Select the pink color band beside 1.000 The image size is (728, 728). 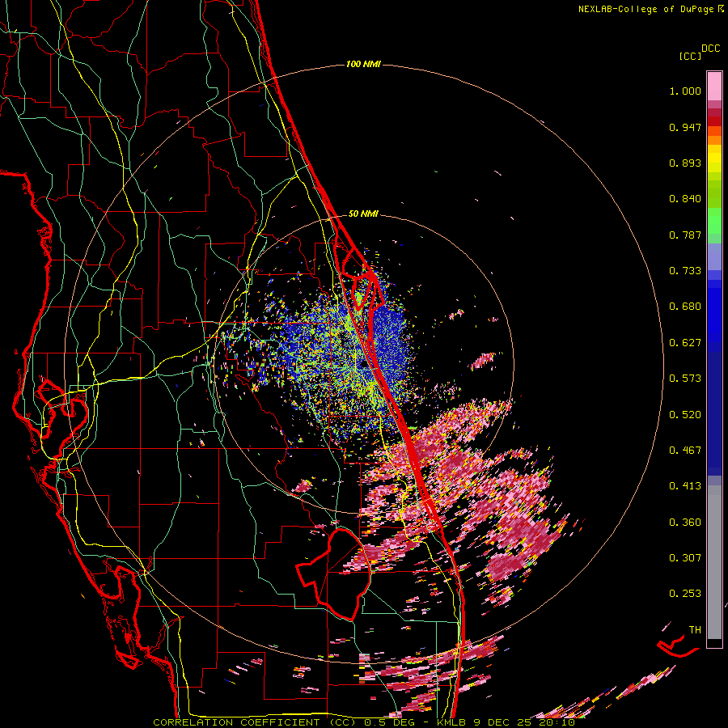(714, 87)
